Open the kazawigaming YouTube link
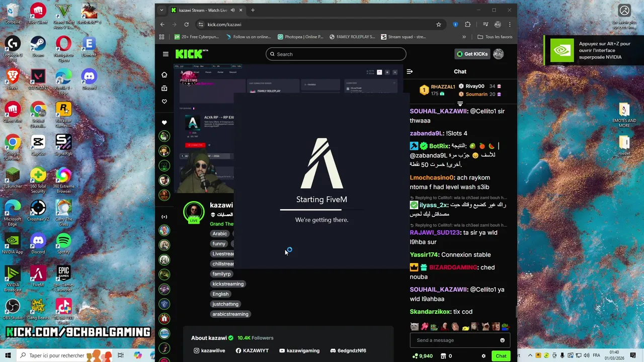 click(x=299, y=350)
